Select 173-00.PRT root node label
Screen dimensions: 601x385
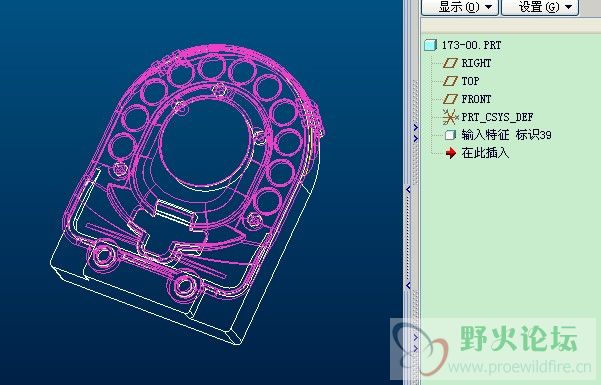click(471, 45)
